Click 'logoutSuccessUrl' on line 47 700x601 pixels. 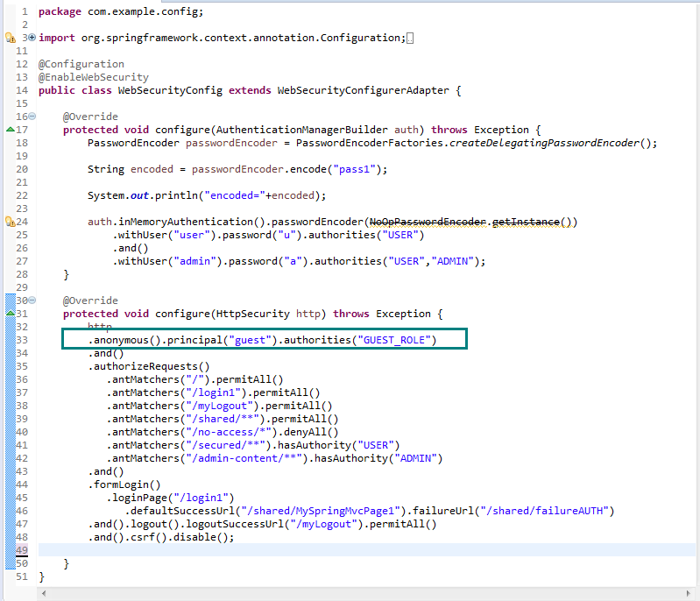click(235, 524)
